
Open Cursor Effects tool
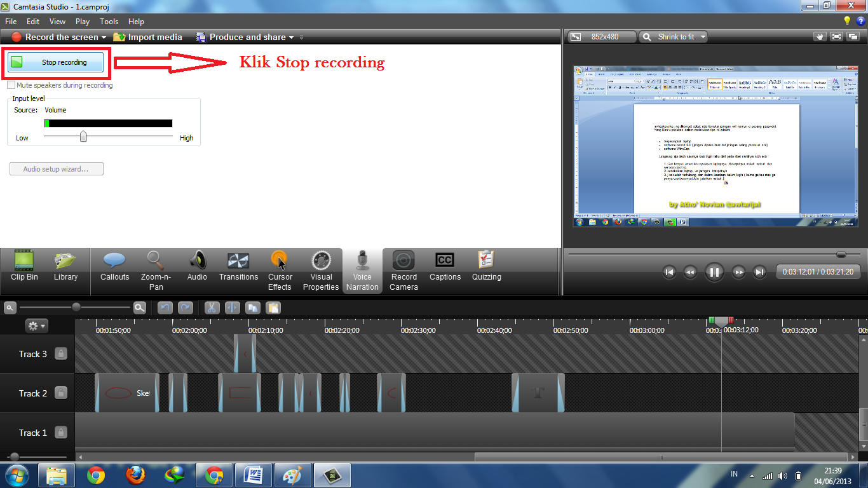pyautogui.click(x=280, y=271)
